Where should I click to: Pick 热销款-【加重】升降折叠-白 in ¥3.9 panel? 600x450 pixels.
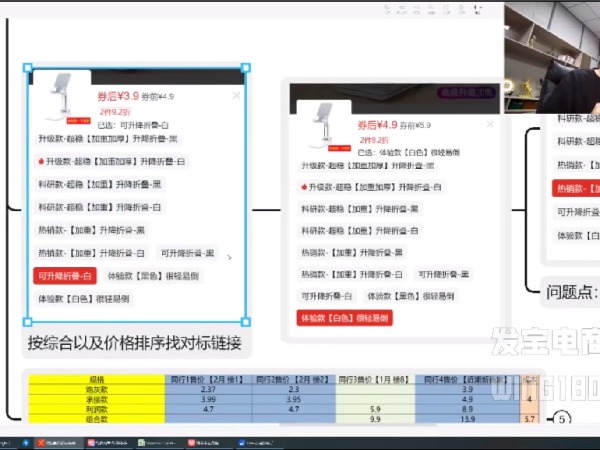[x=91, y=253]
